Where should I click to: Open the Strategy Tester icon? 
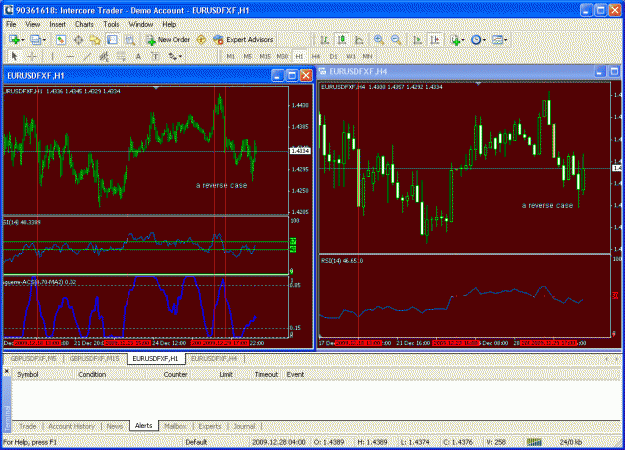(x=130, y=40)
